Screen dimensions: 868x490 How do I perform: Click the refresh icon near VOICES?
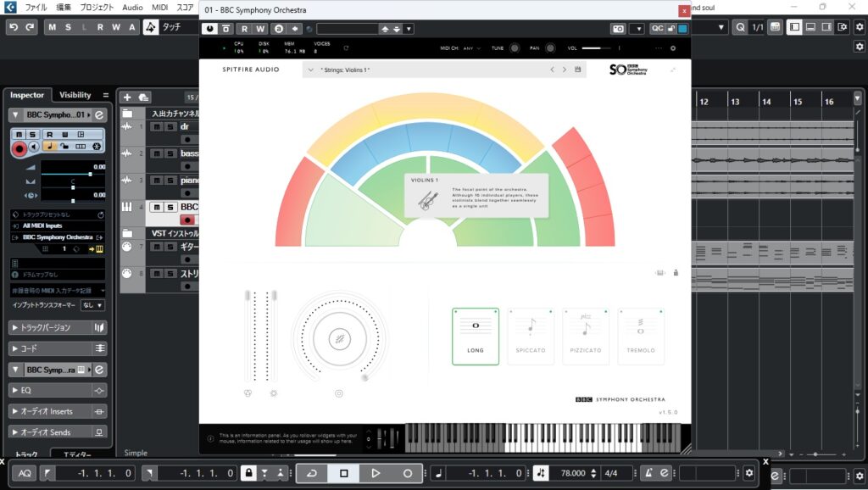tap(346, 48)
